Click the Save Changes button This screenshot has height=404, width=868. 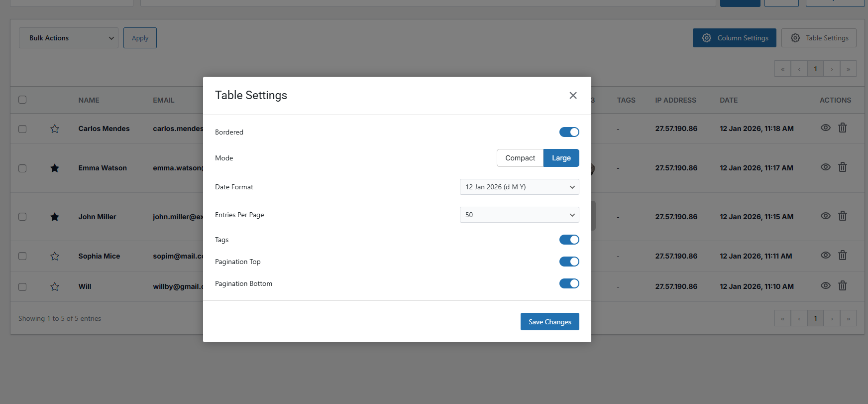549,322
